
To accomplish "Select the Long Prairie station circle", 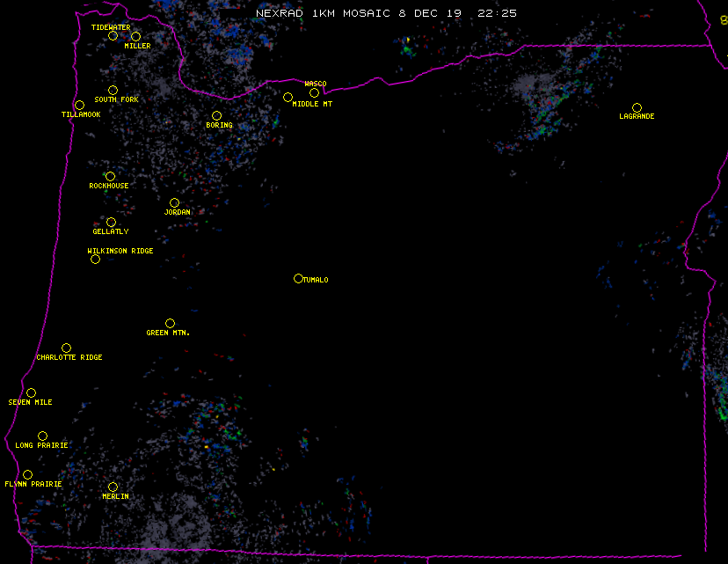I will (x=42, y=436).
